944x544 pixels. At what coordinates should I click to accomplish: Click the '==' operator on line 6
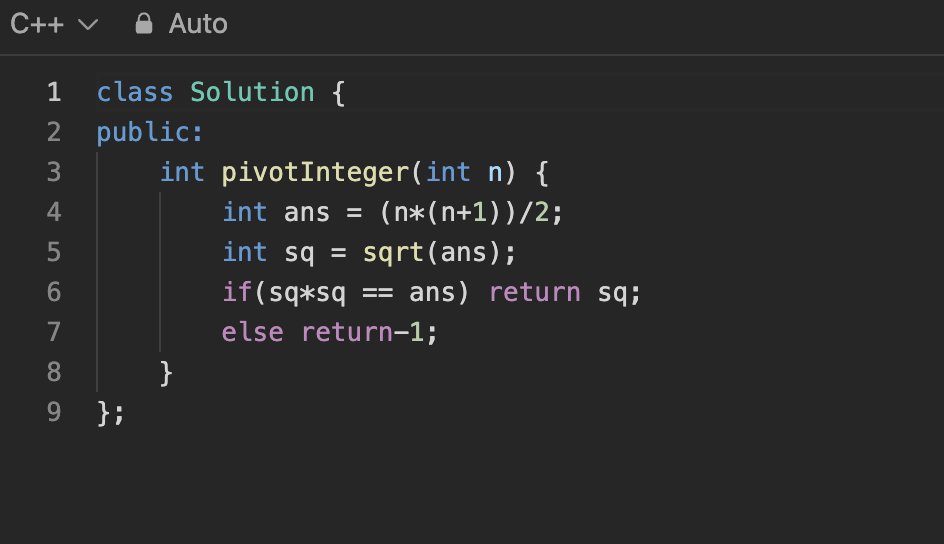(x=377, y=293)
